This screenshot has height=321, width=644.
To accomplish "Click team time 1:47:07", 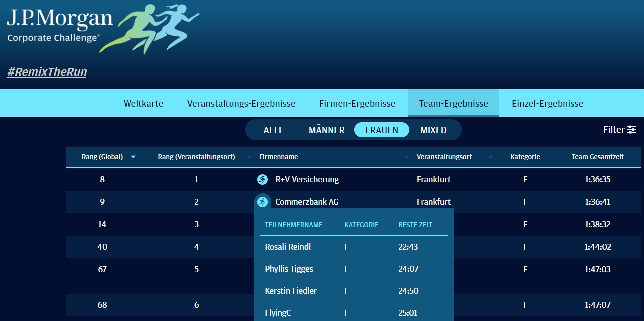I will coord(598,305).
